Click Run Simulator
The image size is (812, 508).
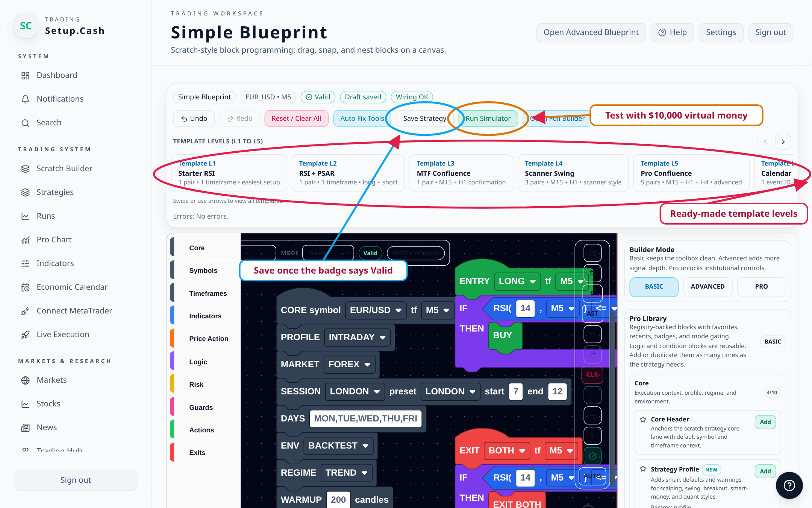point(488,119)
